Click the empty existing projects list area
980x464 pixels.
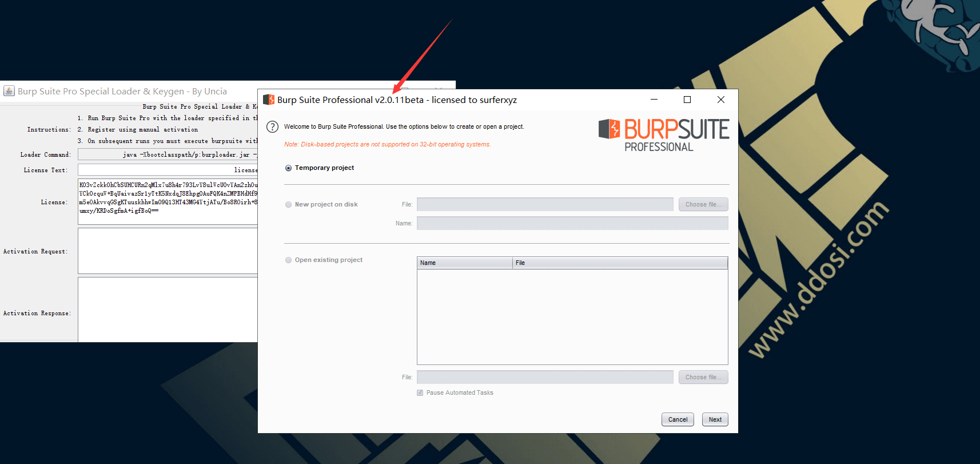tap(572, 316)
